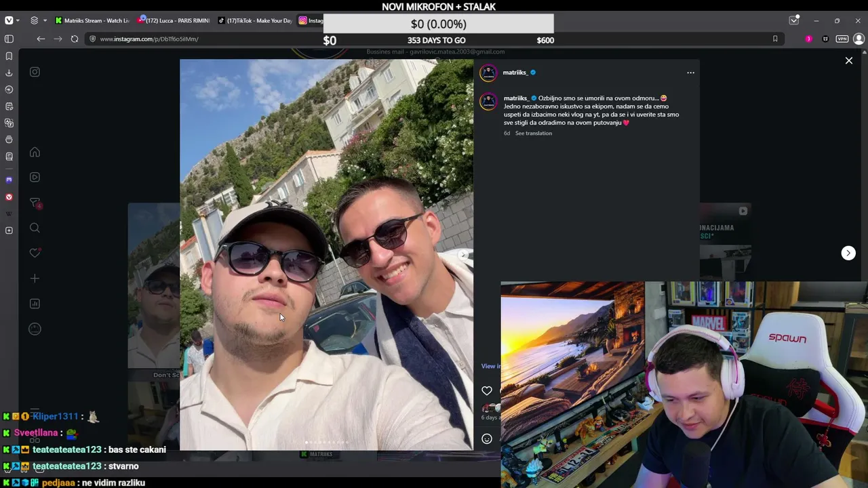Open the comment emoji picker

tap(487, 439)
